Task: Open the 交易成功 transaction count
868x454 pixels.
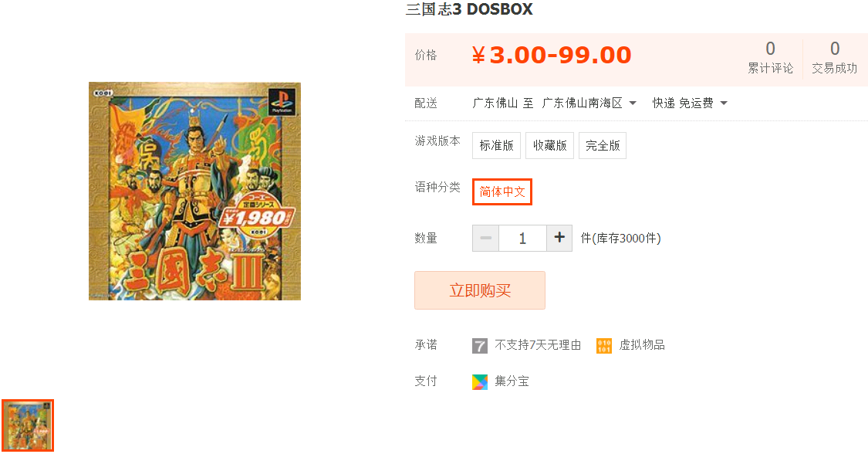Action: 834,58
